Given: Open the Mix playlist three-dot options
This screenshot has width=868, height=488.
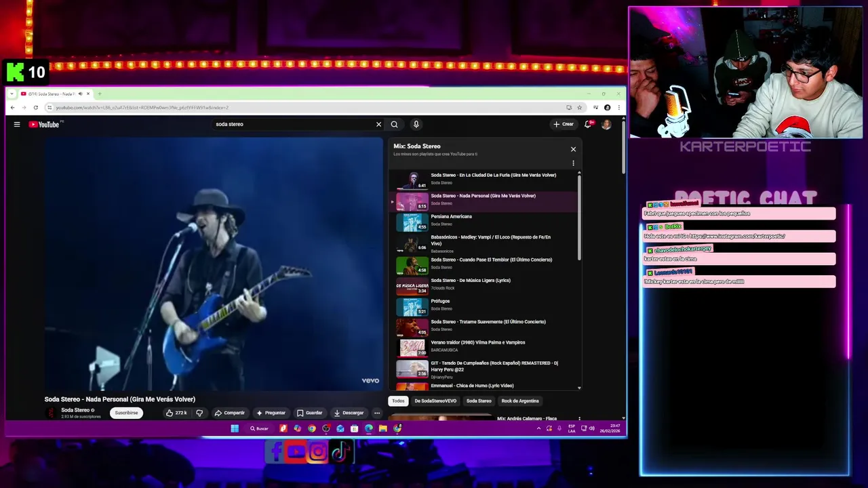Looking at the screenshot, I should click(573, 163).
